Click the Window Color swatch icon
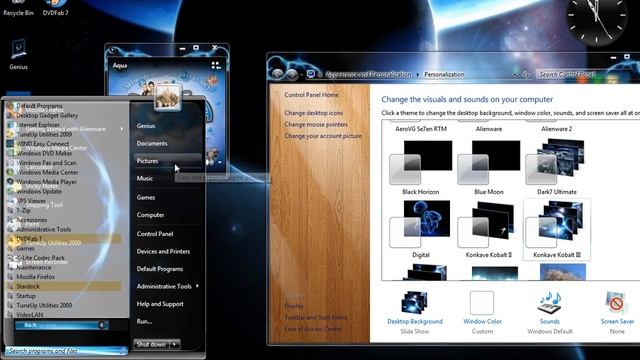The width and height of the screenshot is (640, 360). tap(482, 302)
